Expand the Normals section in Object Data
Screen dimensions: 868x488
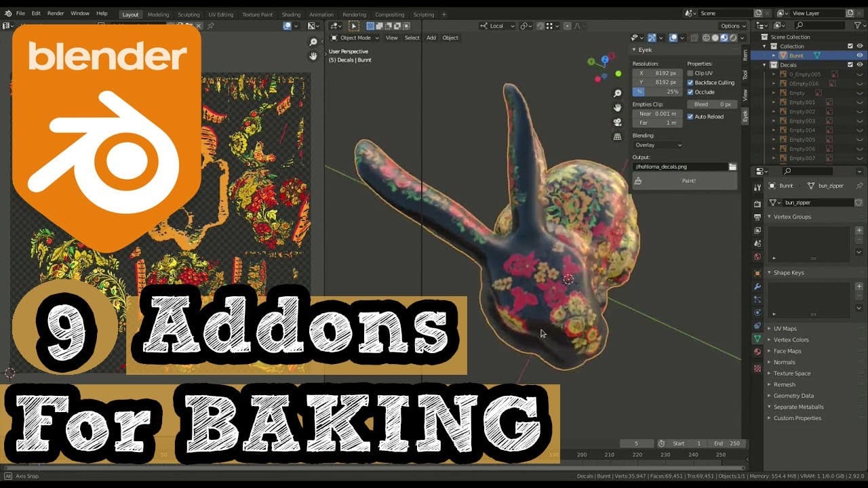coord(784,361)
